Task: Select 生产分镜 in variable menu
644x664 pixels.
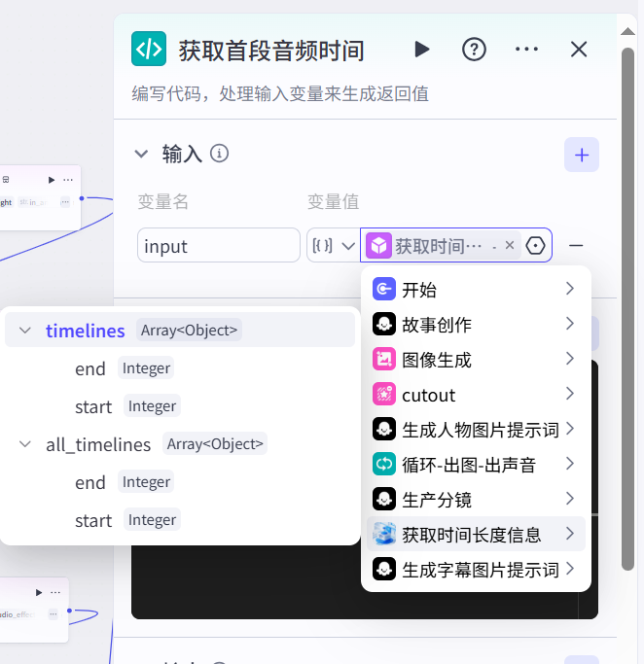Action: pyautogui.click(x=476, y=500)
